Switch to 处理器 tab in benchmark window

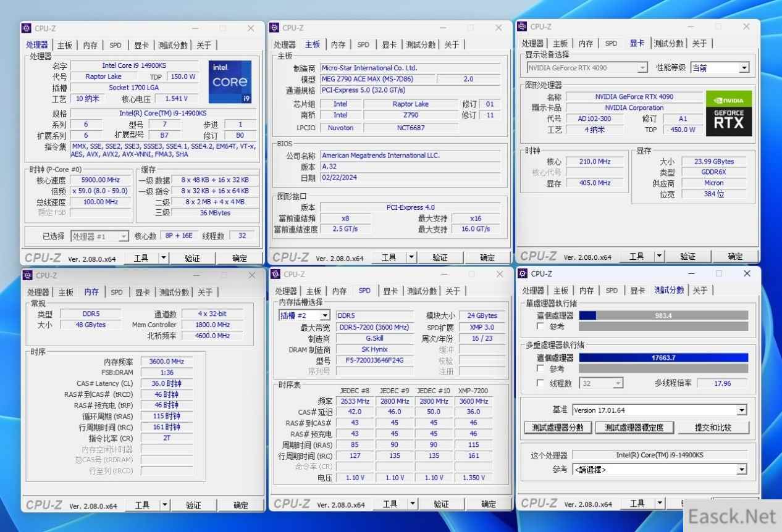pos(532,291)
